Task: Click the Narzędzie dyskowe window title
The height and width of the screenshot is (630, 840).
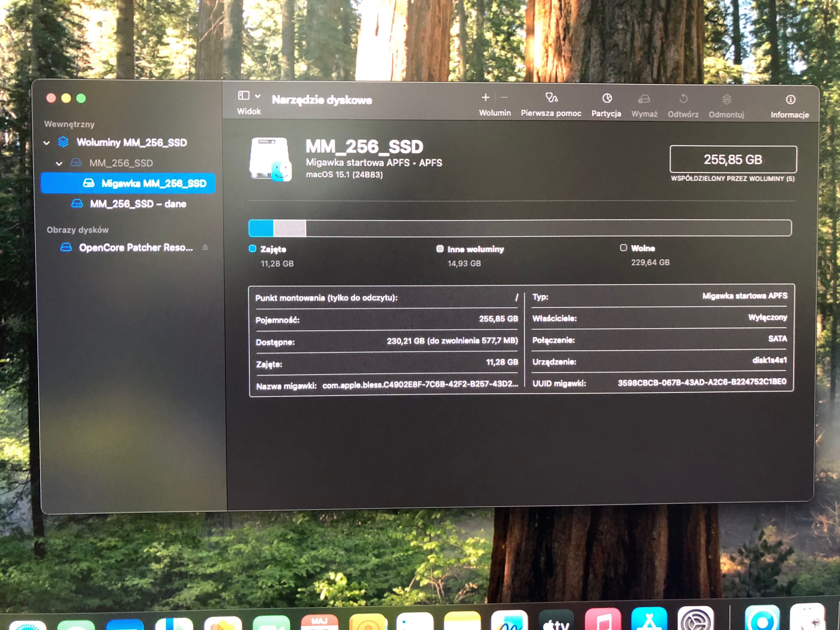Action: 322,100
